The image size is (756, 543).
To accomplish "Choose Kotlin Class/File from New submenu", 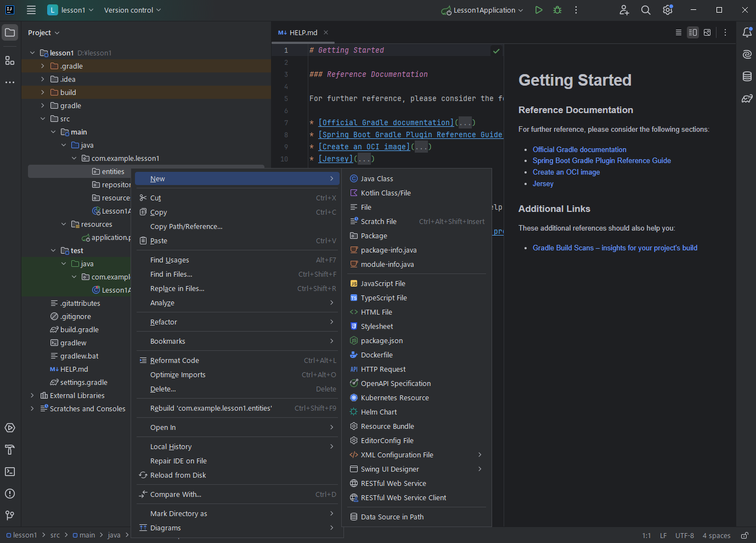I will pyautogui.click(x=417, y=193).
